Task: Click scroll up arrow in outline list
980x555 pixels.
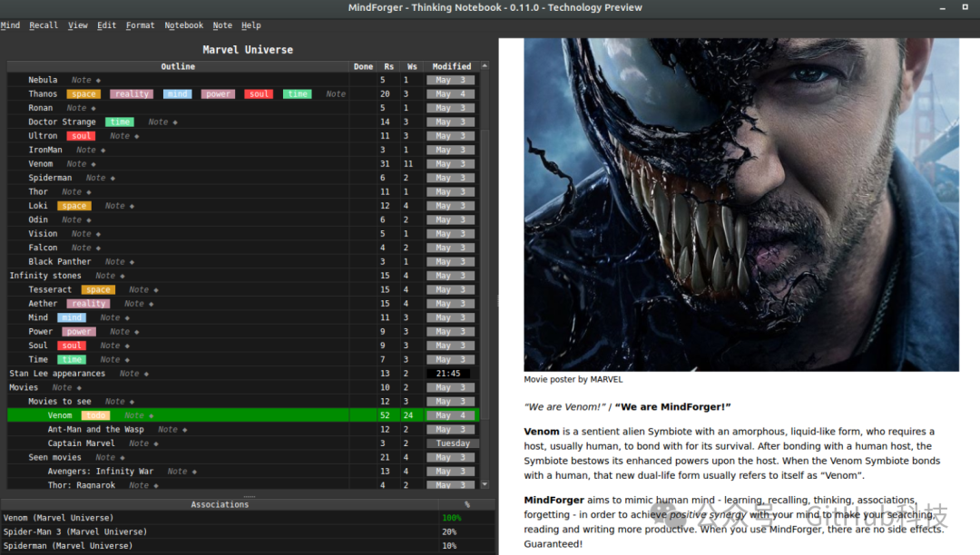Action: point(485,66)
